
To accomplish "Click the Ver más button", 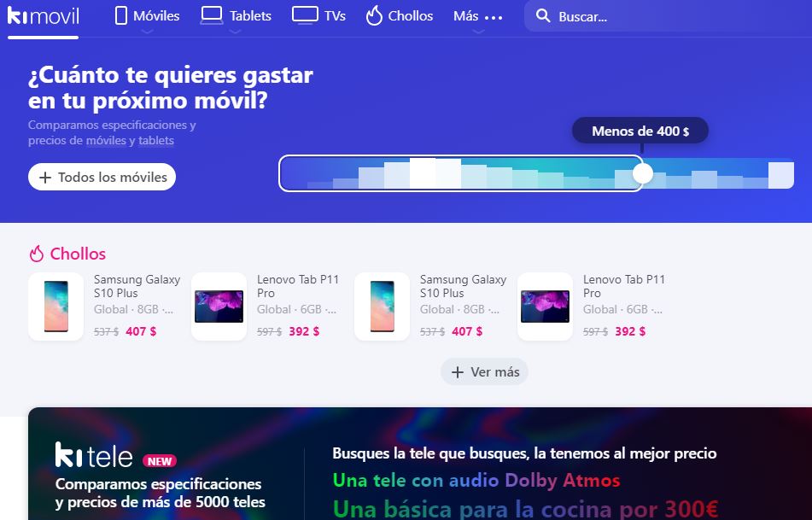I will pos(484,372).
